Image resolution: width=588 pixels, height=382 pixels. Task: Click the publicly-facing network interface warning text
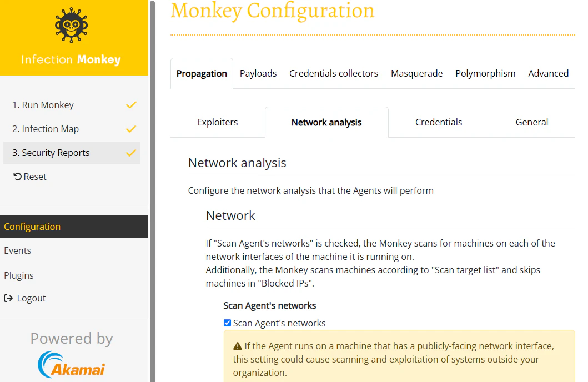[x=394, y=359]
